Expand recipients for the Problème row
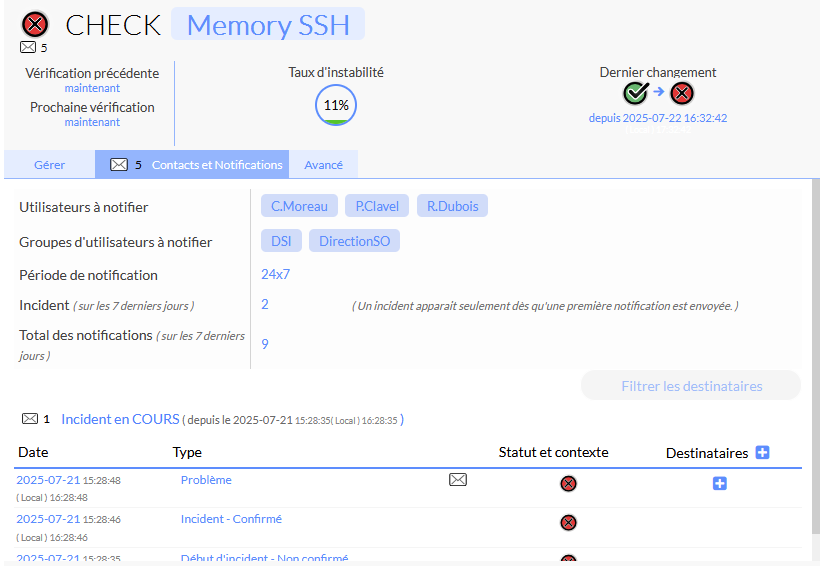 pos(719,484)
